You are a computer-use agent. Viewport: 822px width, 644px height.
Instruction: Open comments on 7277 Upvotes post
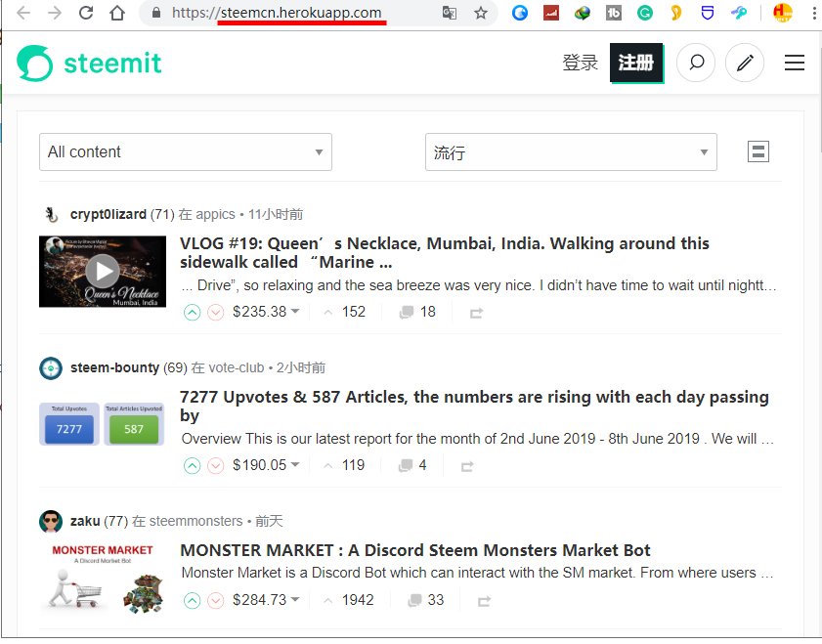point(412,465)
